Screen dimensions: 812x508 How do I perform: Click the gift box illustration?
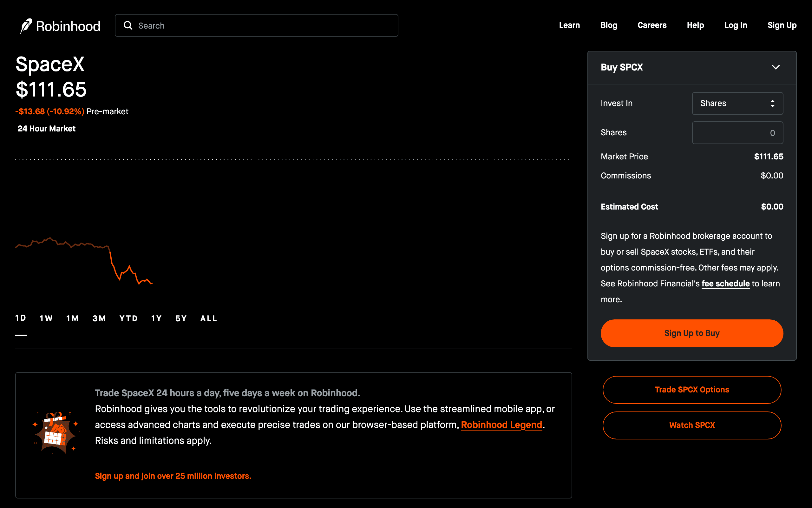56,433
